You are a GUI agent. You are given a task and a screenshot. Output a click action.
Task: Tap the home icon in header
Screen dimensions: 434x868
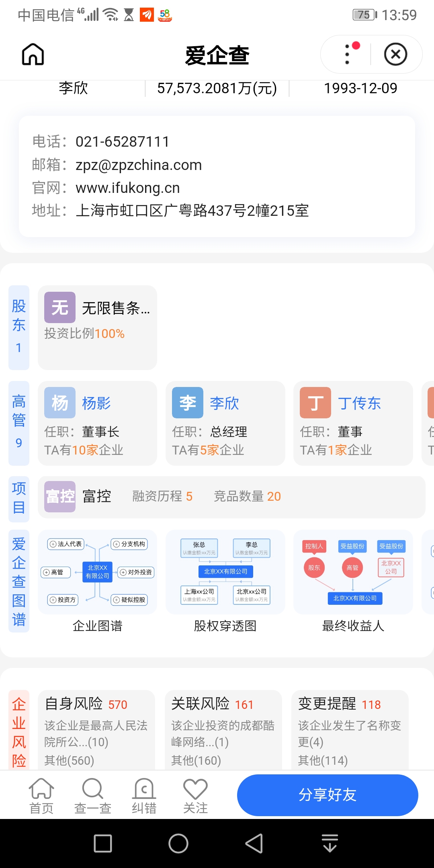33,54
